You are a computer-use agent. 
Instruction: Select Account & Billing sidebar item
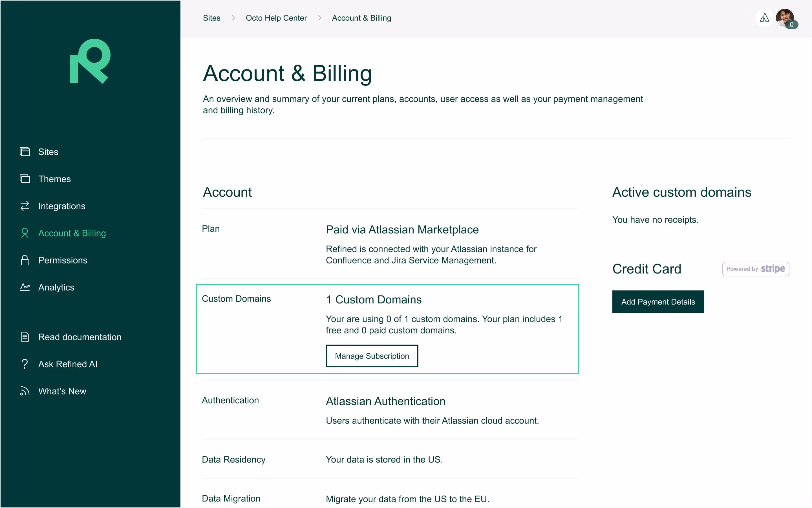72,233
